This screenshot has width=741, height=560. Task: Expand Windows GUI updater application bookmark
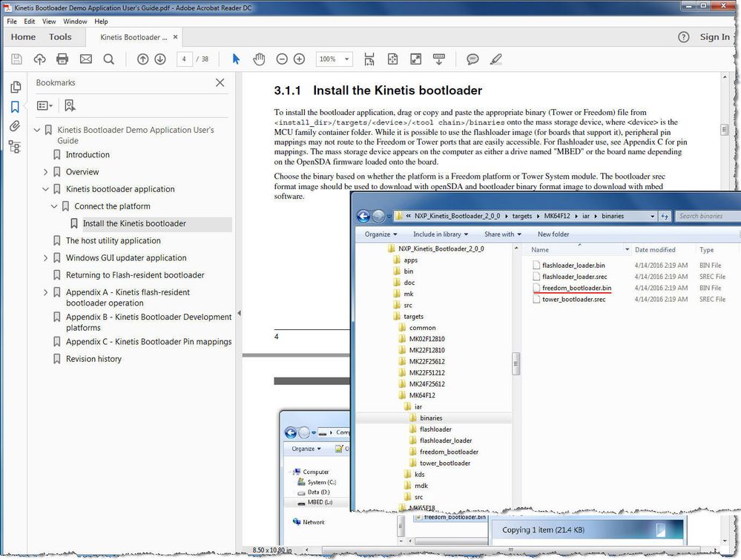tap(46, 258)
